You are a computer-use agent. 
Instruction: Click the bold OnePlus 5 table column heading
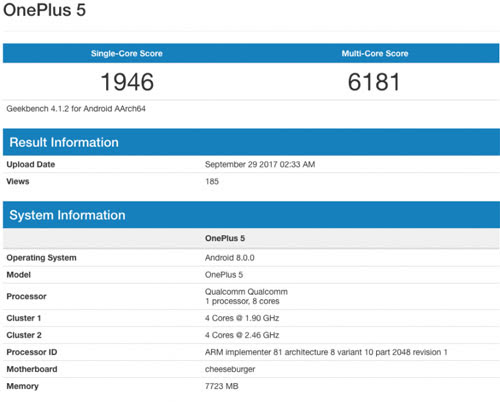[x=225, y=238]
